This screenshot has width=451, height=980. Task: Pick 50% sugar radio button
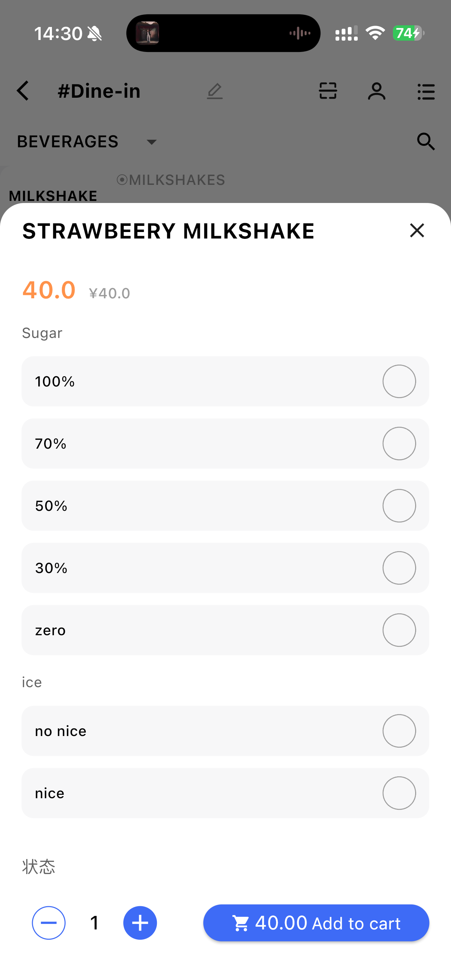pyautogui.click(x=399, y=506)
